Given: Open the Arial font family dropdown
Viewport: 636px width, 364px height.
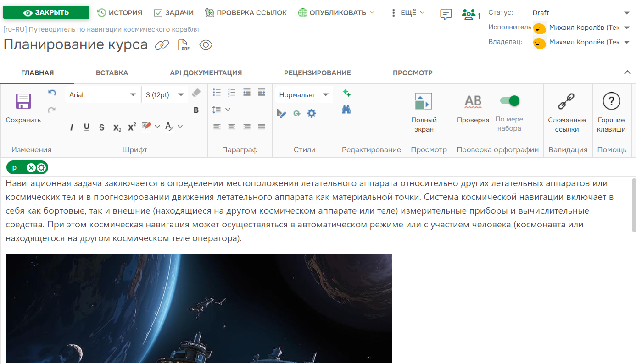Looking at the screenshot, I should [x=102, y=95].
